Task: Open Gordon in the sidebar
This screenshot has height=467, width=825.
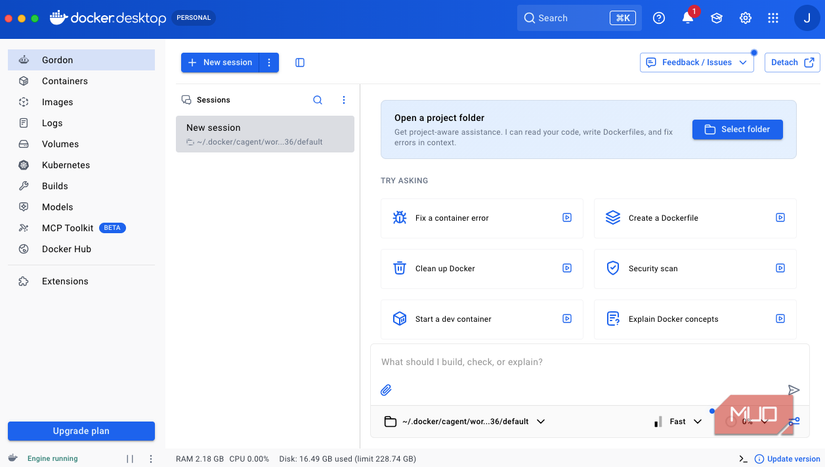Action: coord(81,60)
